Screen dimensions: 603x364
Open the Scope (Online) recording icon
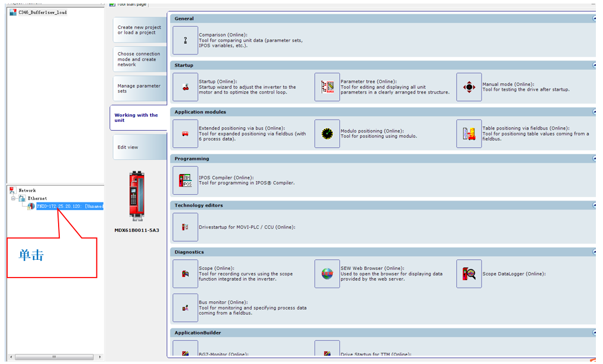[x=185, y=274]
